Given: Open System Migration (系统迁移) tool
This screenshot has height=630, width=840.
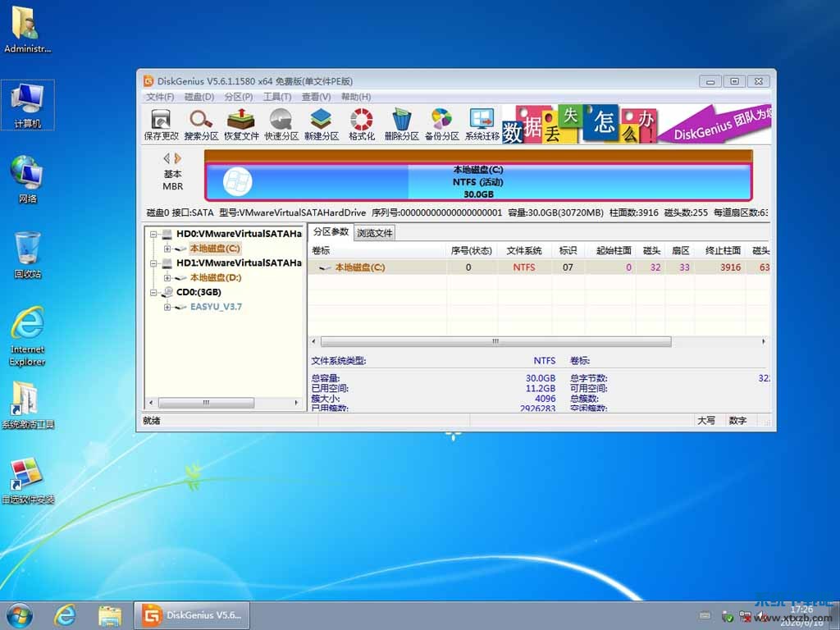Looking at the screenshot, I should [482, 125].
